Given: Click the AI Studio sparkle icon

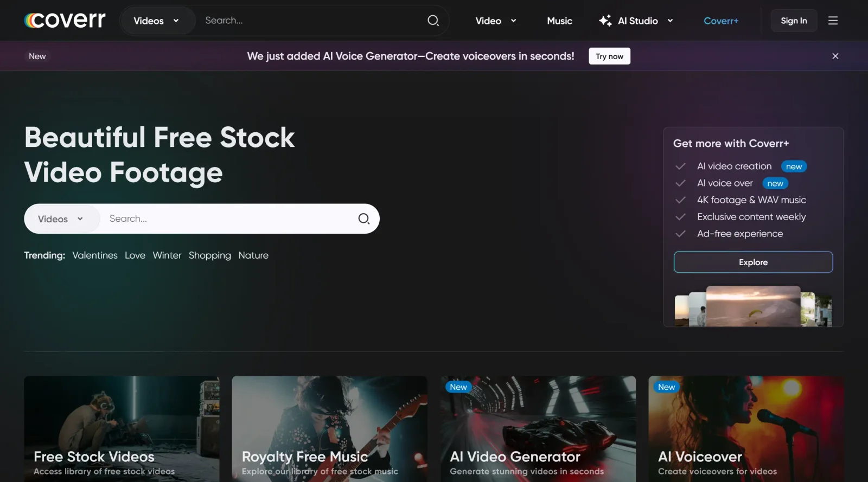Looking at the screenshot, I should click(x=605, y=21).
